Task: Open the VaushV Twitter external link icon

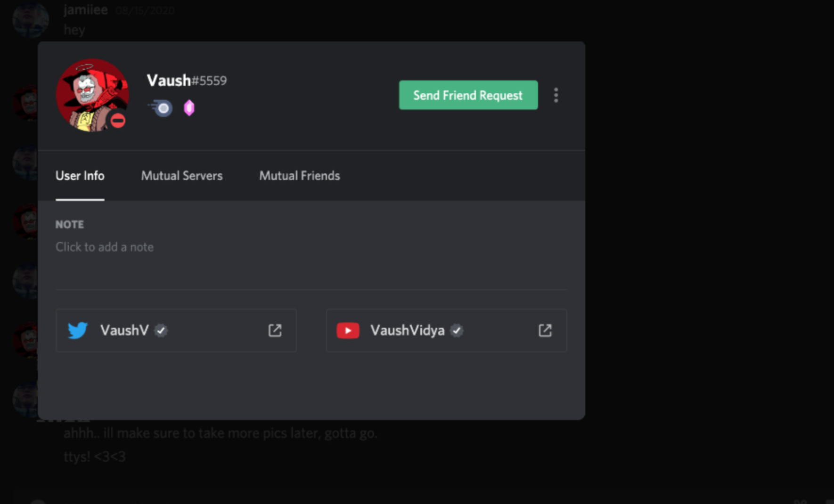Action: tap(275, 330)
